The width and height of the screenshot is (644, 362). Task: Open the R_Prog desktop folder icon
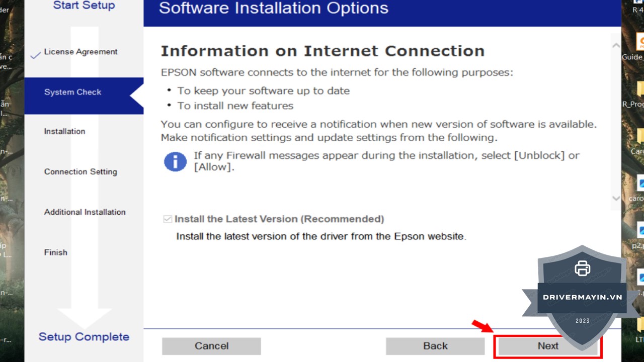point(640,90)
